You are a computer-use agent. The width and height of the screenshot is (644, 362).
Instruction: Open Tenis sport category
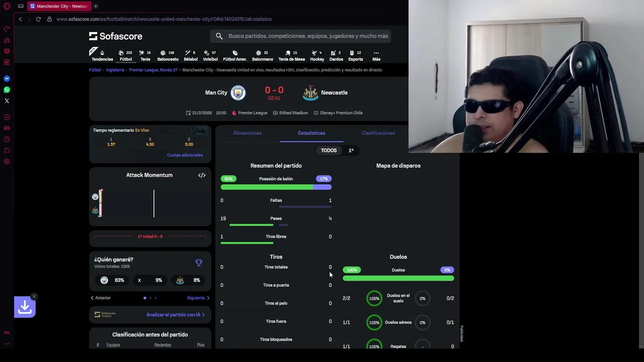pyautogui.click(x=145, y=55)
